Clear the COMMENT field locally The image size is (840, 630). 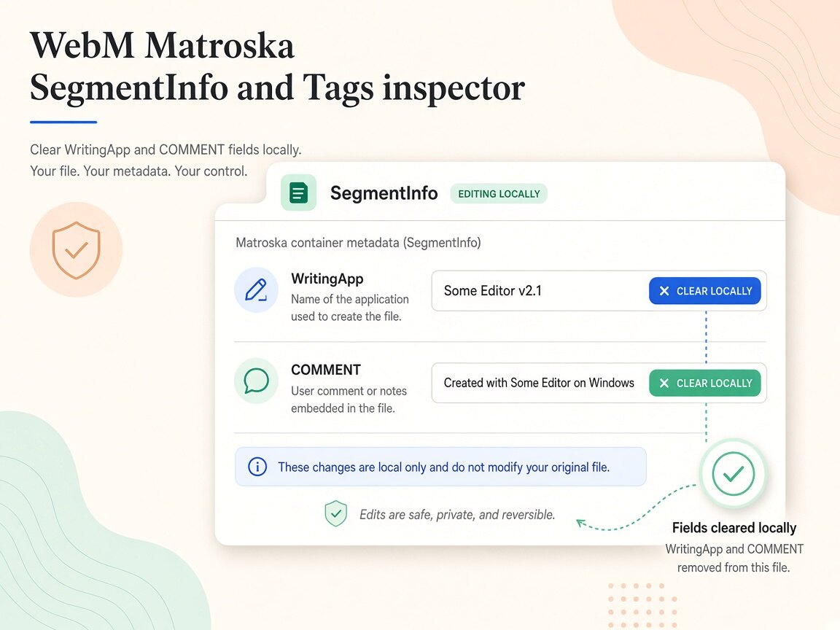(705, 383)
